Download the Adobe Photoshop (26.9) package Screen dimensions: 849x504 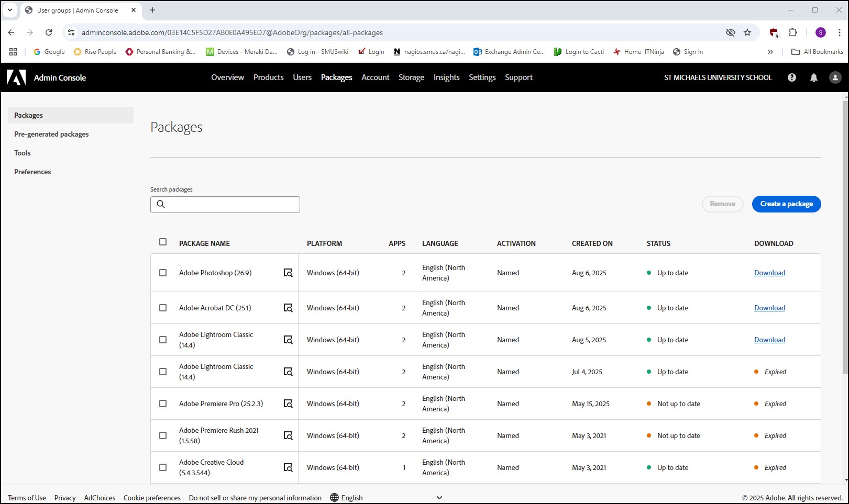[x=769, y=273]
